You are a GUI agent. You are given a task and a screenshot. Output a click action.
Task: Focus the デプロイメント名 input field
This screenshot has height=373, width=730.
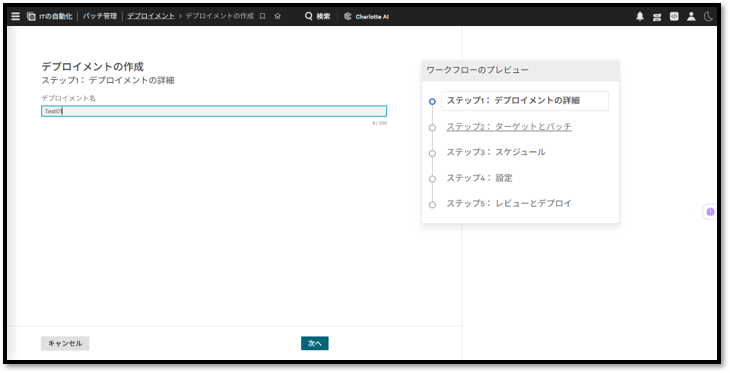[x=214, y=111]
